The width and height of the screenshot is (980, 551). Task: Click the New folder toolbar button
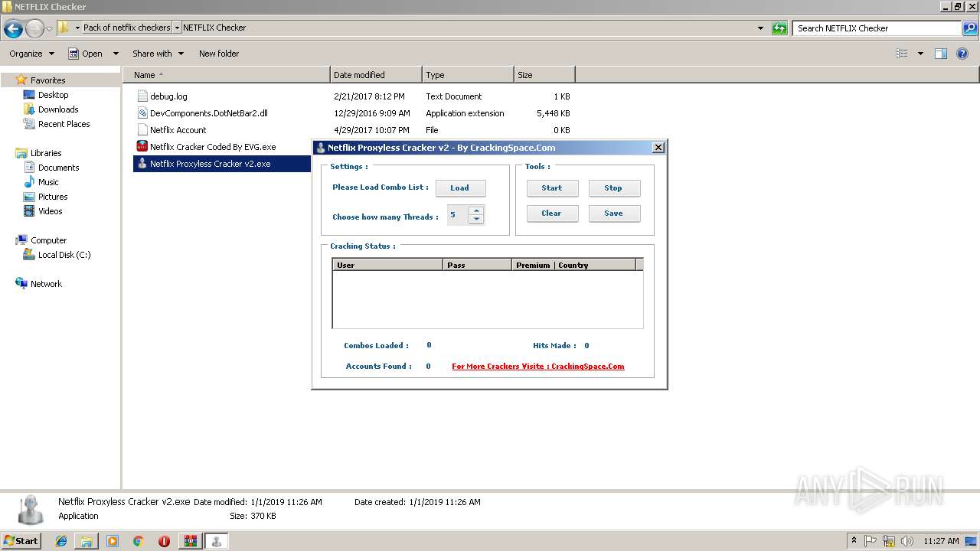pyautogui.click(x=219, y=54)
